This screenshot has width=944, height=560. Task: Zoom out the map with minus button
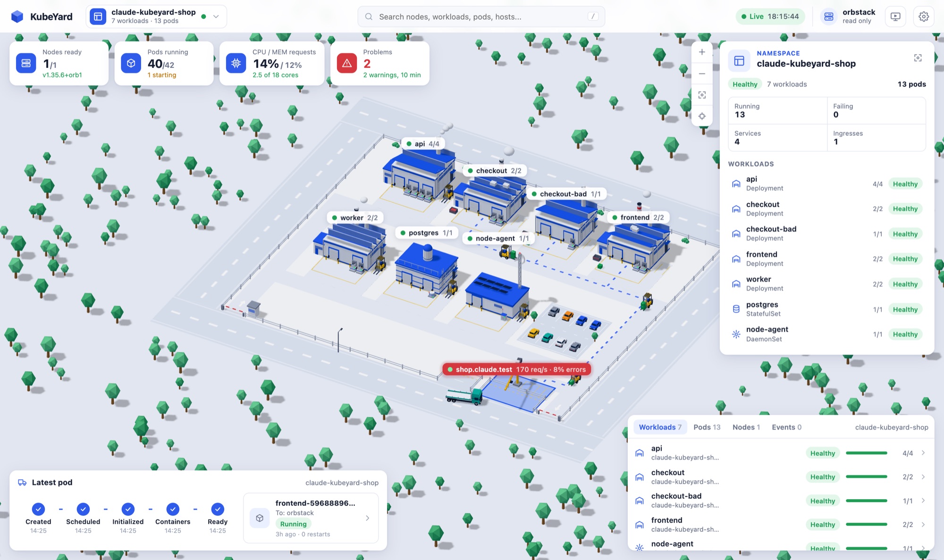point(702,74)
